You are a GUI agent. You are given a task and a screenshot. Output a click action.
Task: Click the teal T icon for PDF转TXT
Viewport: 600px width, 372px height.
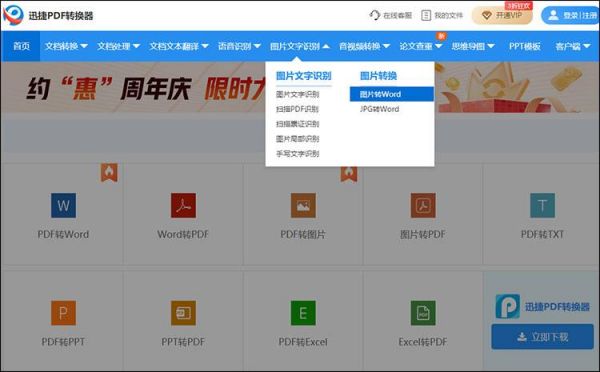542,206
